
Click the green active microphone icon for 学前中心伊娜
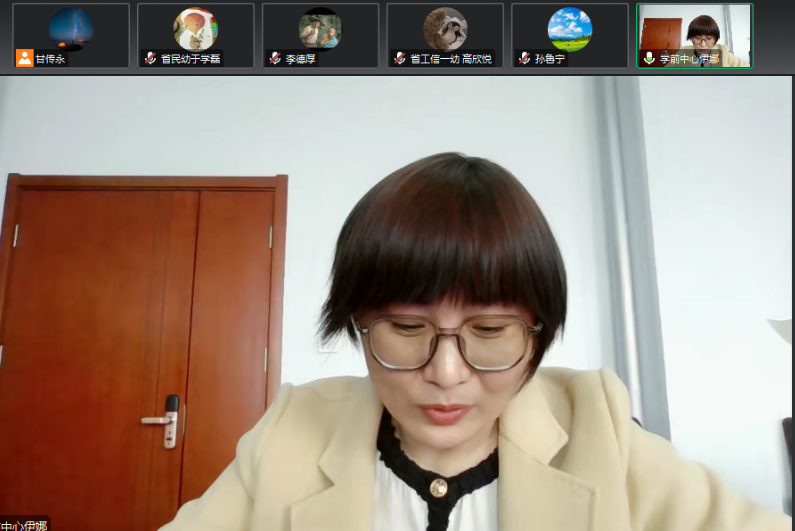click(x=649, y=58)
